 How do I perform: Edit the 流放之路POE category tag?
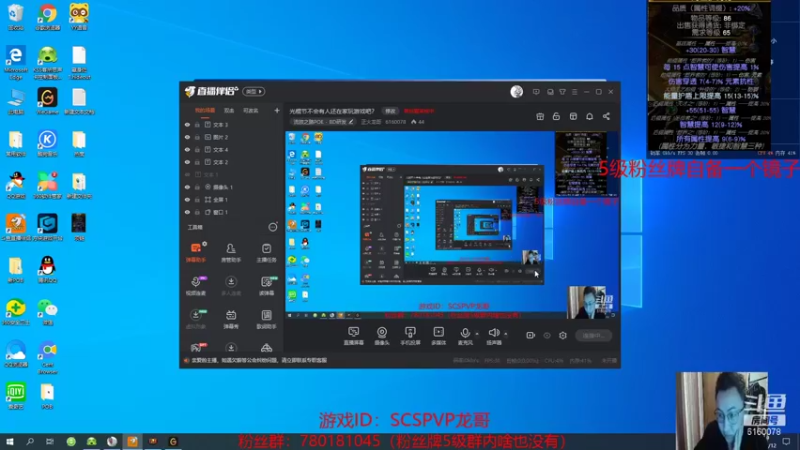pos(323,122)
